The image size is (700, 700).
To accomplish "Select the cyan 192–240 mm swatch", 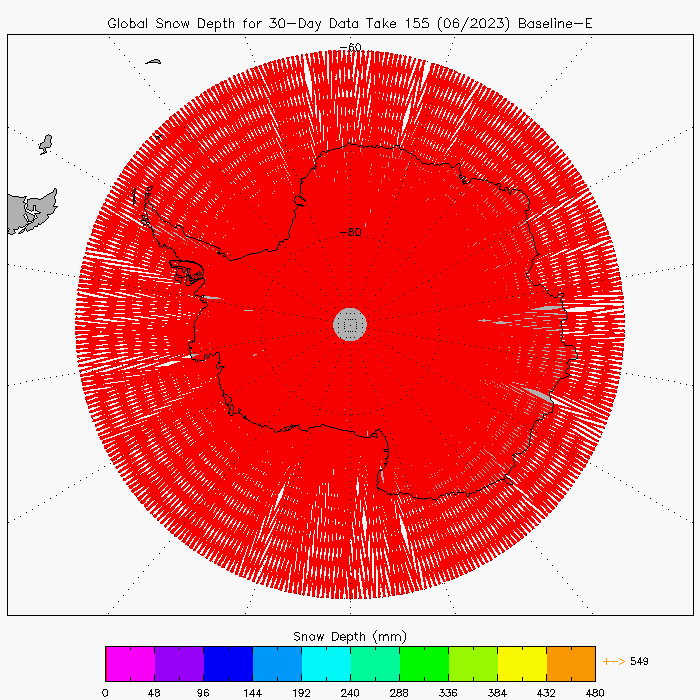I will point(326,663).
